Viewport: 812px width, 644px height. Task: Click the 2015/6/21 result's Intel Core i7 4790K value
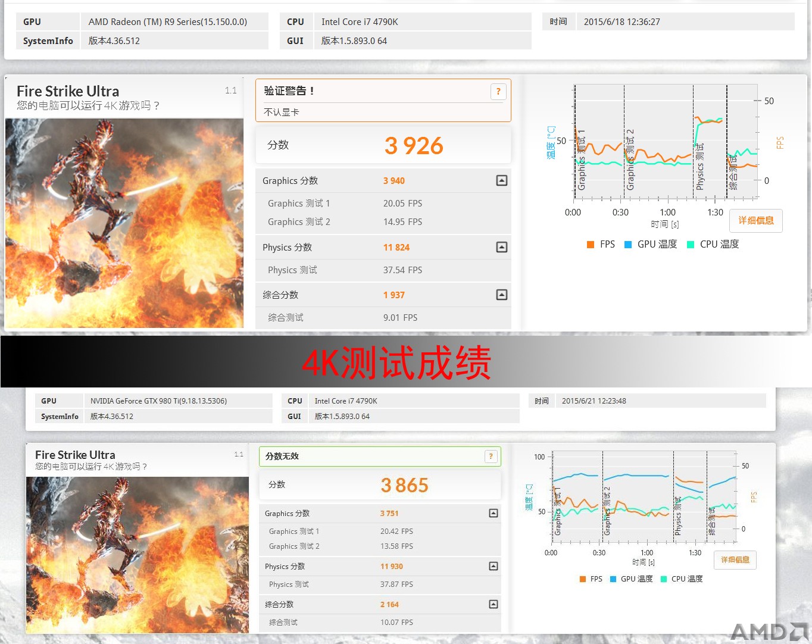tap(346, 401)
